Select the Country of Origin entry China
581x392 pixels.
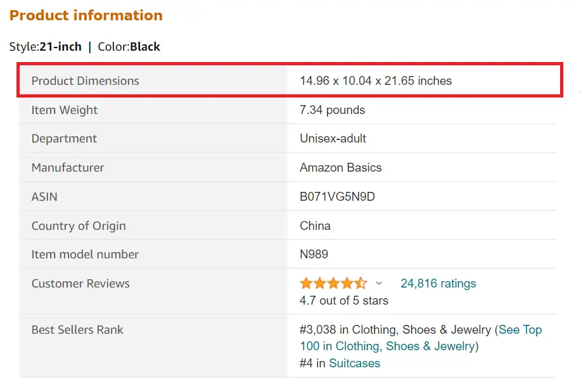tap(314, 225)
